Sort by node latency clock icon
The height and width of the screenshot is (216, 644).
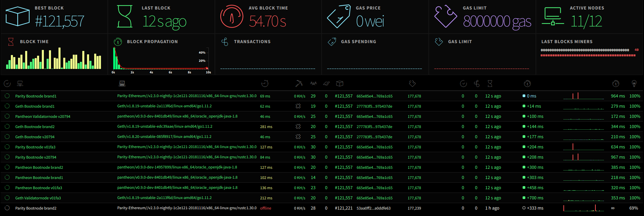(265, 84)
